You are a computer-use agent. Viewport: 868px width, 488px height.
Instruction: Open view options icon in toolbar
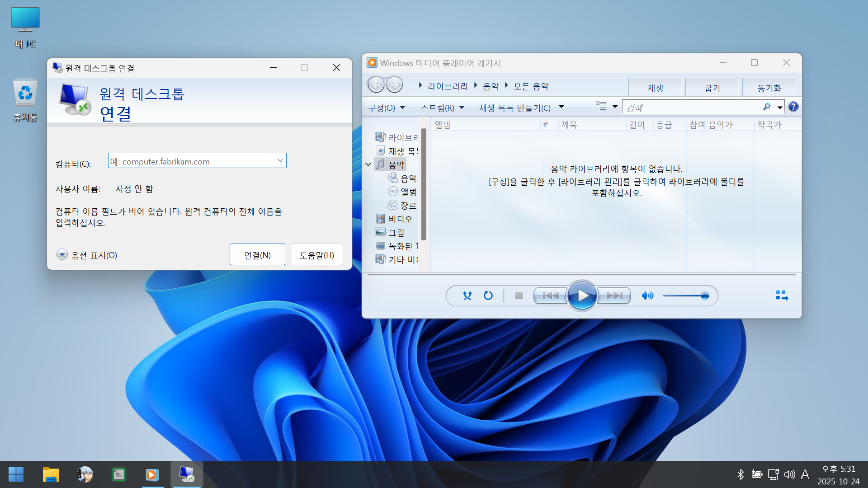point(601,107)
